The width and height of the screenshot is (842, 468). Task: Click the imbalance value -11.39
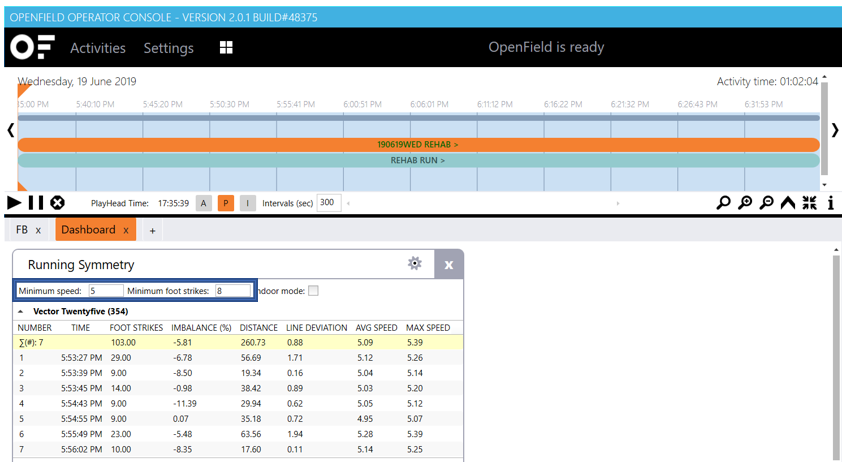pyautogui.click(x=185, y=404)
